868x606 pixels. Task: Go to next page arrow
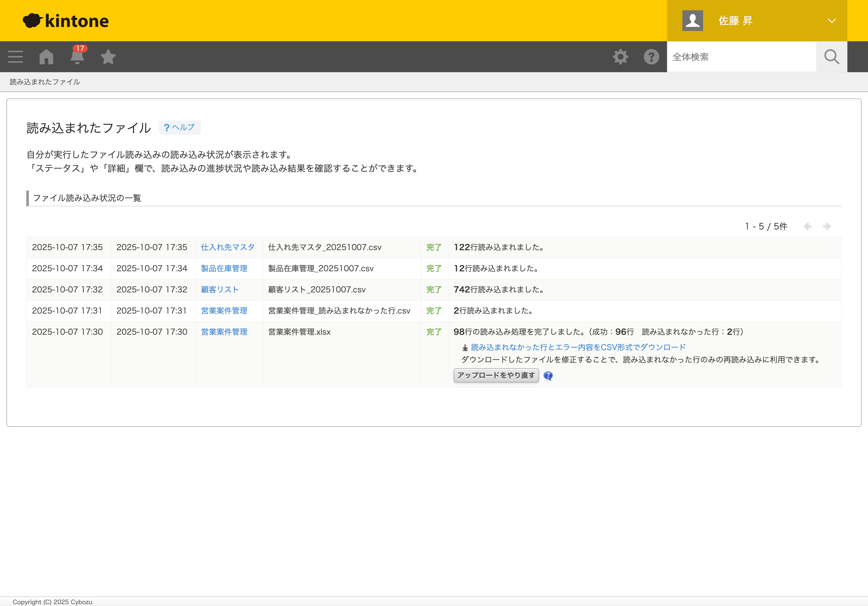pos(827,226)
